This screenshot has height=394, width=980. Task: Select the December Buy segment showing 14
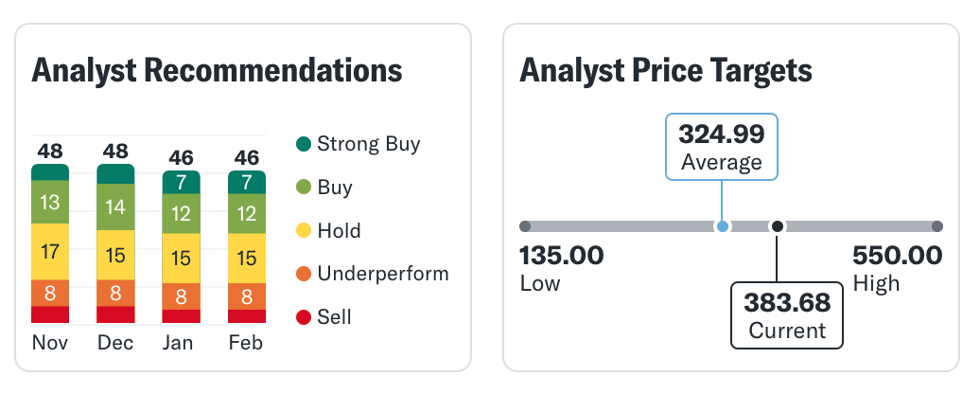(115, 208)
